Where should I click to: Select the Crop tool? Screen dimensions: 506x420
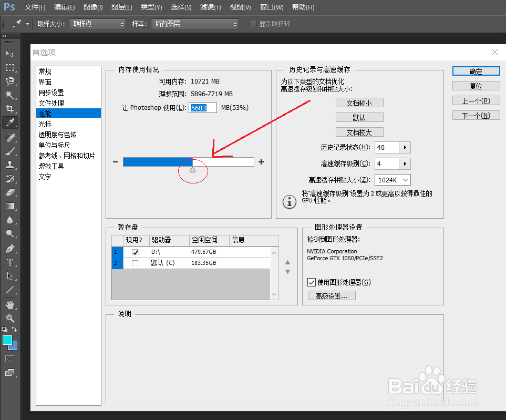point(9,108)
